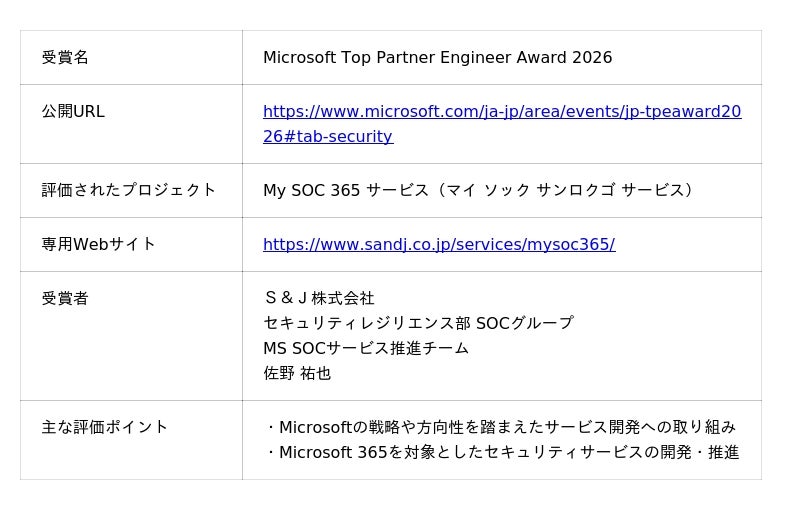Click the name 佐野 祐也
The image size is (800, 510).
pos(297,373)
